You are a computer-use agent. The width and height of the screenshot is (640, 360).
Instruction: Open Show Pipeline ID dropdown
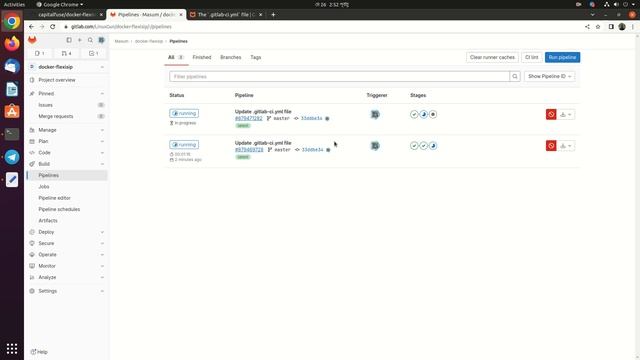(549, 76)
